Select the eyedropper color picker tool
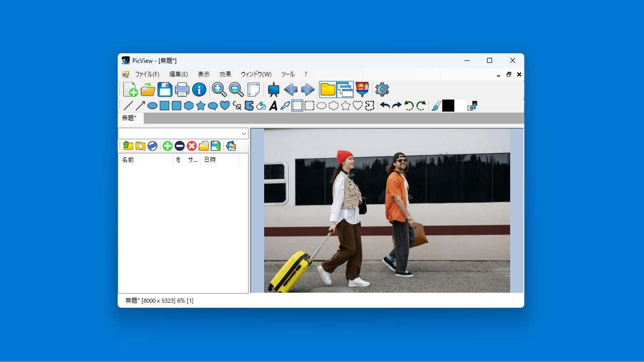This screenshot has width=644, height=362. [x=285, y=106]
